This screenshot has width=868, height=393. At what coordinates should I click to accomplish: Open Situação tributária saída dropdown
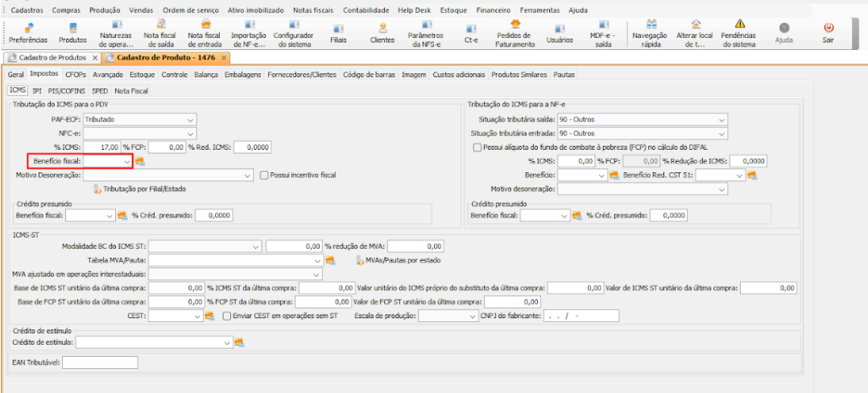[x=721, y=119]
